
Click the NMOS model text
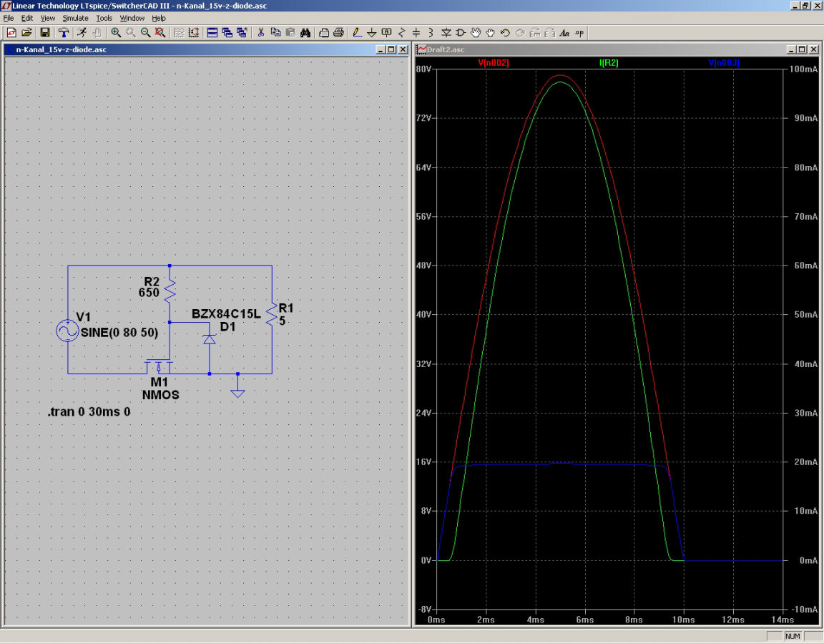(x=161, y=395)
